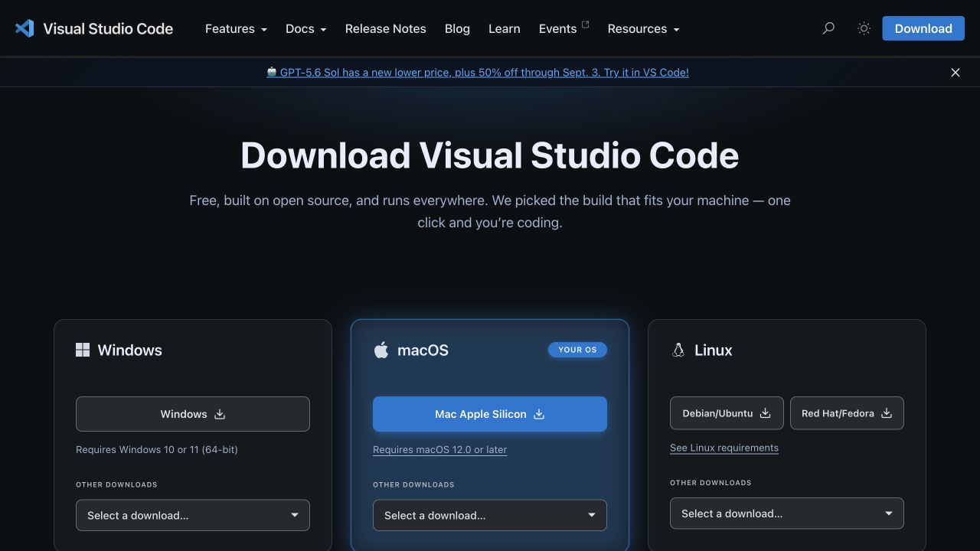Open Linux 'Select a download...' dropdown
This screenshot has height=551, width=980.
787,514
